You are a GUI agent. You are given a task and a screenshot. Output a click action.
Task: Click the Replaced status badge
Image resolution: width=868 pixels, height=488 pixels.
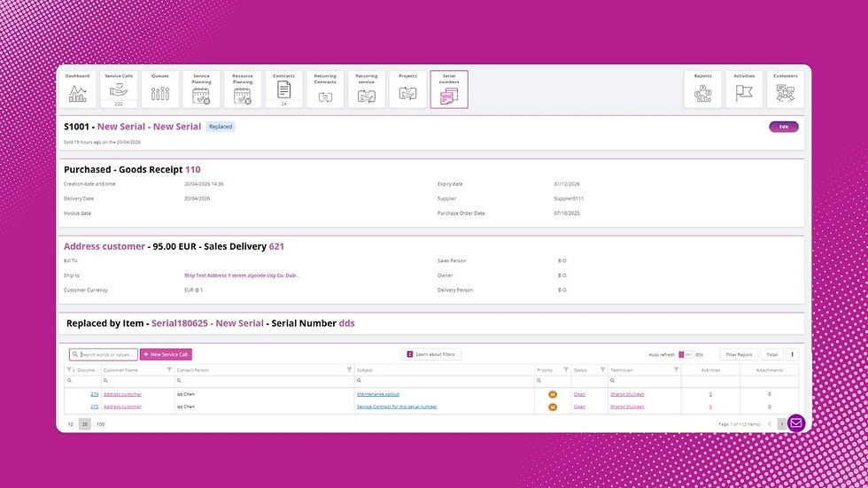point(221,127)
